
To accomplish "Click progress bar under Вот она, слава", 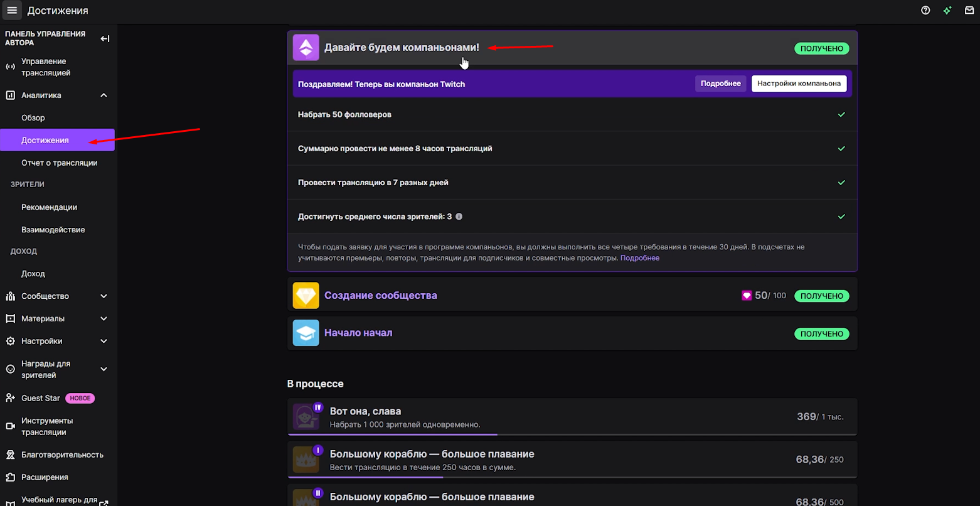I will point(572,434).
